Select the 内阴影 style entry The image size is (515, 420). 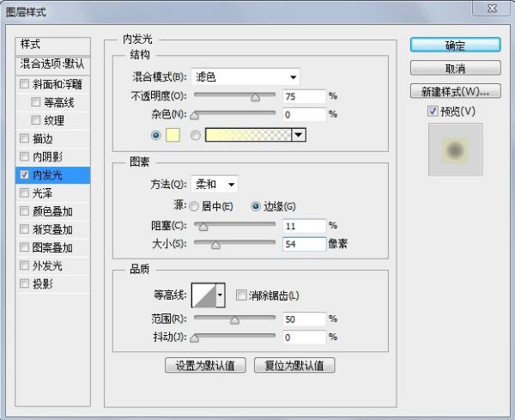(x=47, y=157)
